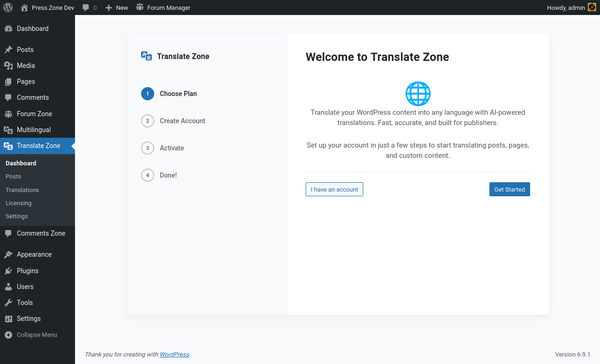This screenshot has height=364, width=600.
Task: Click the Activate step label
Action: click(172, 148)
